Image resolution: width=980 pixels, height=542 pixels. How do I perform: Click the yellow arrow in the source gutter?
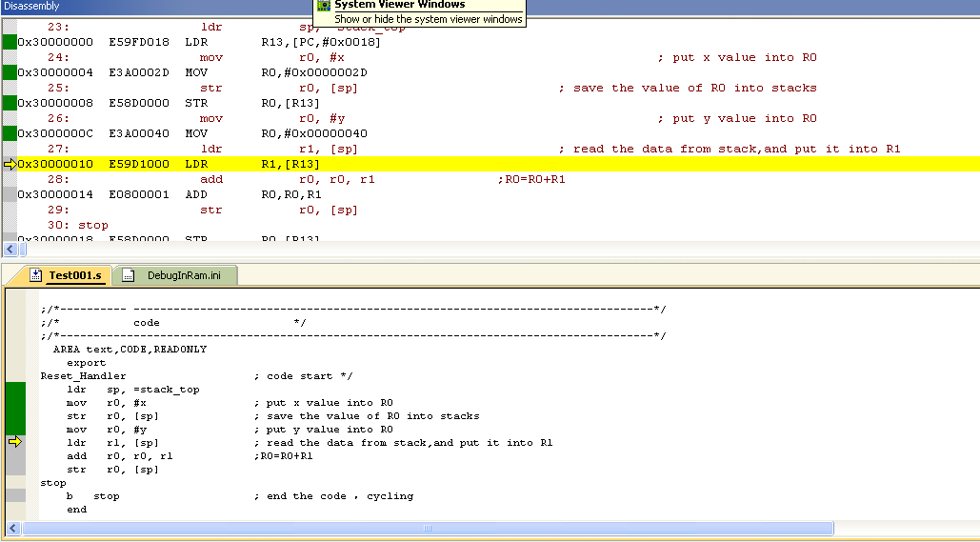14,442
